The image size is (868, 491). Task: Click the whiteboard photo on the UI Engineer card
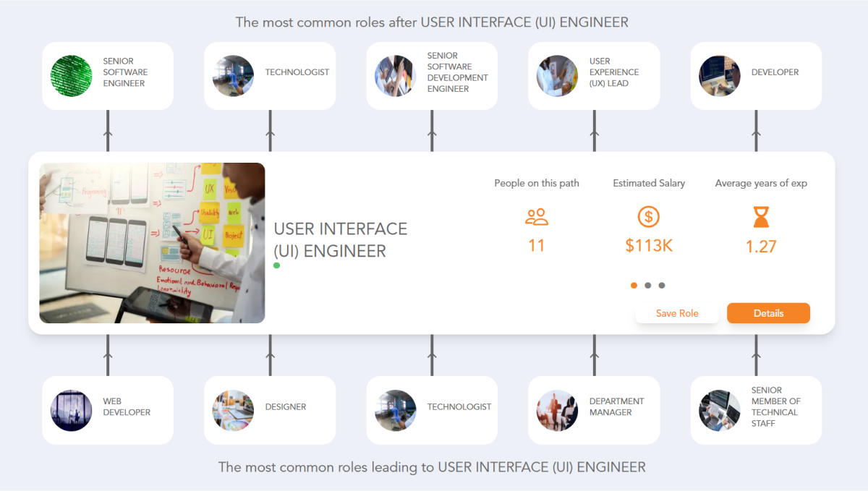coord(152,242)
